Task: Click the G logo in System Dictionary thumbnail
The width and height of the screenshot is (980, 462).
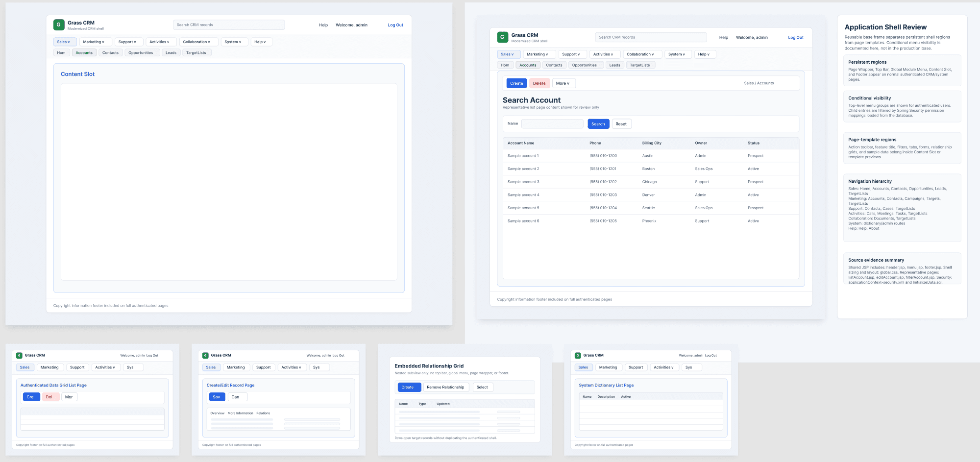Action: [x=578, y=356]
